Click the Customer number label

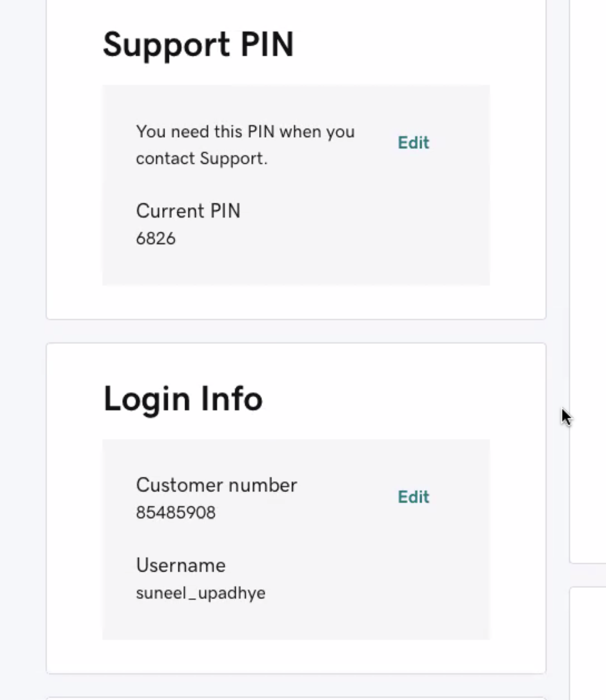(x=216, y=485)
